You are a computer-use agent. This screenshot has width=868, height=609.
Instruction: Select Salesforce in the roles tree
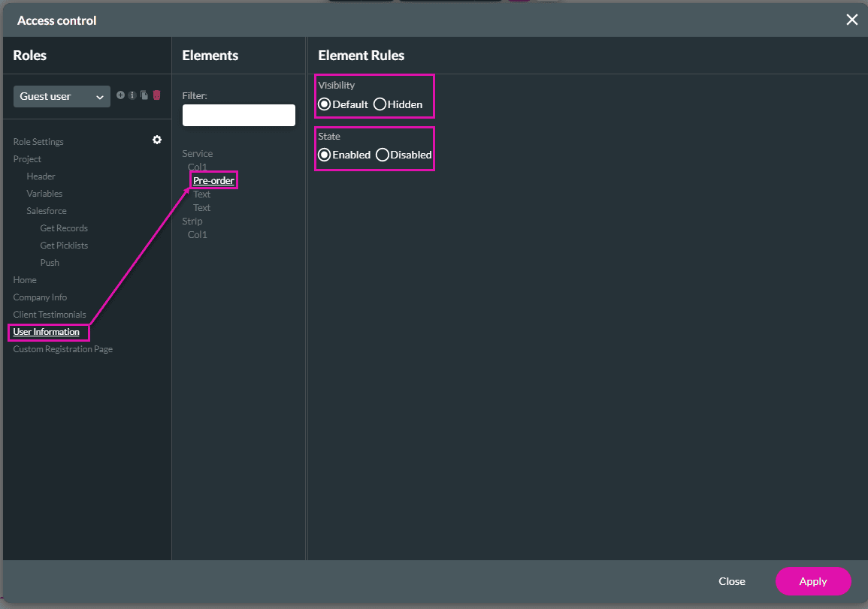point(47,211)
